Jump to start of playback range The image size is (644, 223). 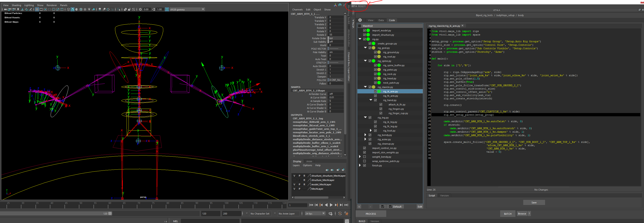coord(311,205)
